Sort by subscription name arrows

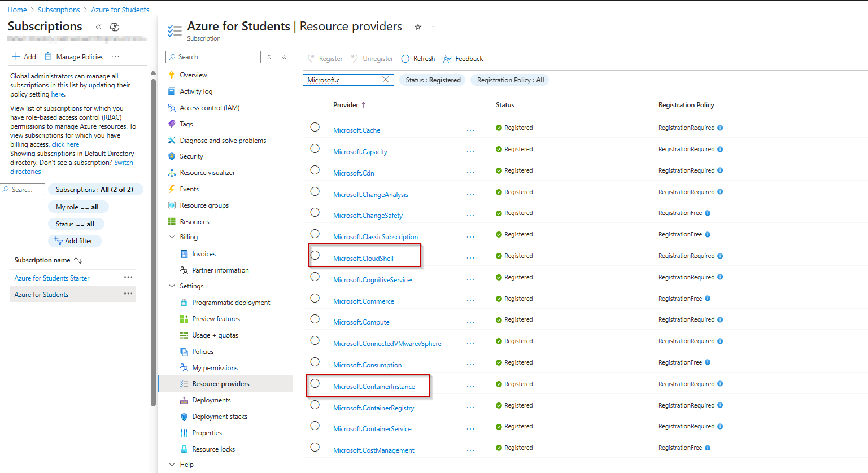pos(78,260)
